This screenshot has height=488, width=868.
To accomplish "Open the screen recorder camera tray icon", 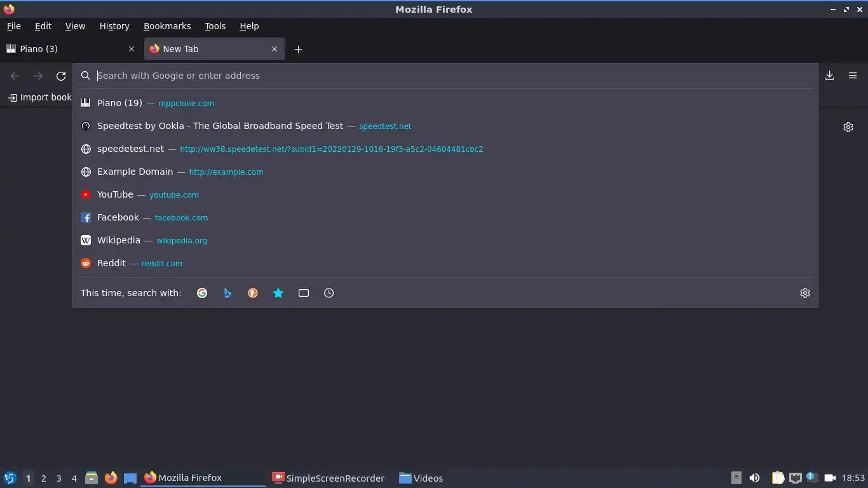I will [x=830, y=478].
